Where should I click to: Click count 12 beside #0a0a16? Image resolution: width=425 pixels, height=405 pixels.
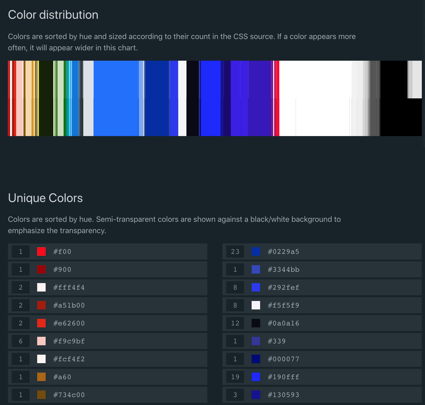tap(235, 323)
